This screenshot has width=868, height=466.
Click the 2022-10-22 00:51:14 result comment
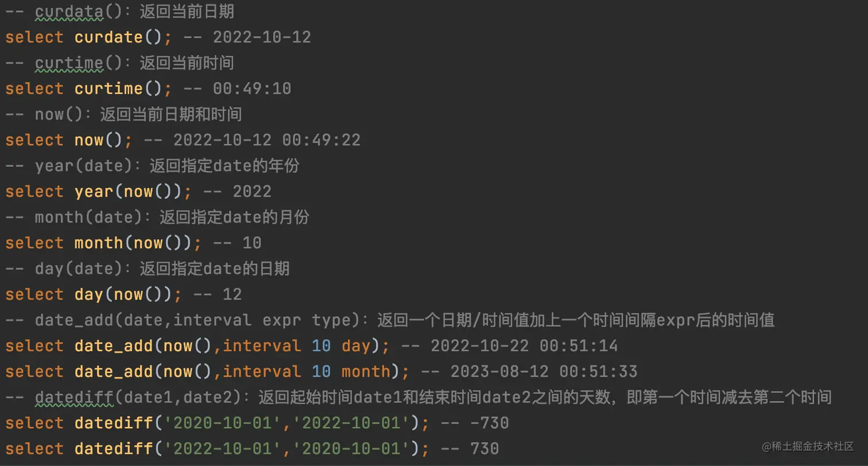(524, 346)
